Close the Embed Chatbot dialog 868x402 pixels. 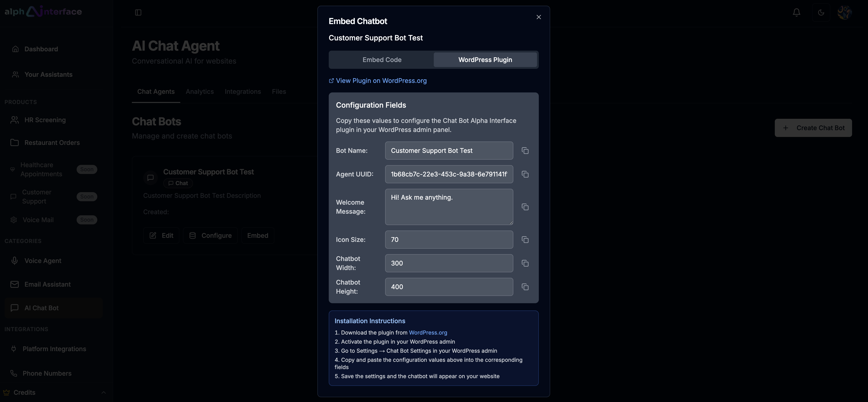pos(538,17)
